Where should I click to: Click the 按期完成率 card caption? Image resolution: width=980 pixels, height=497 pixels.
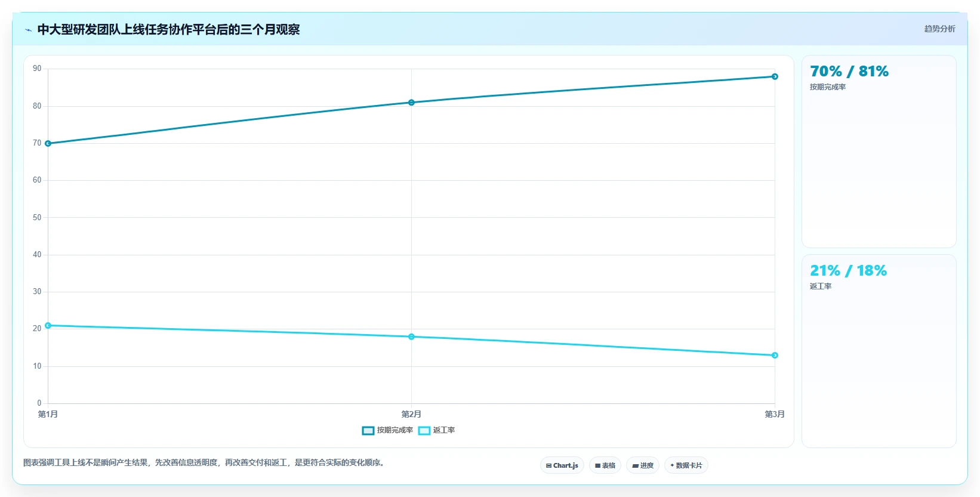click(828, 87)
